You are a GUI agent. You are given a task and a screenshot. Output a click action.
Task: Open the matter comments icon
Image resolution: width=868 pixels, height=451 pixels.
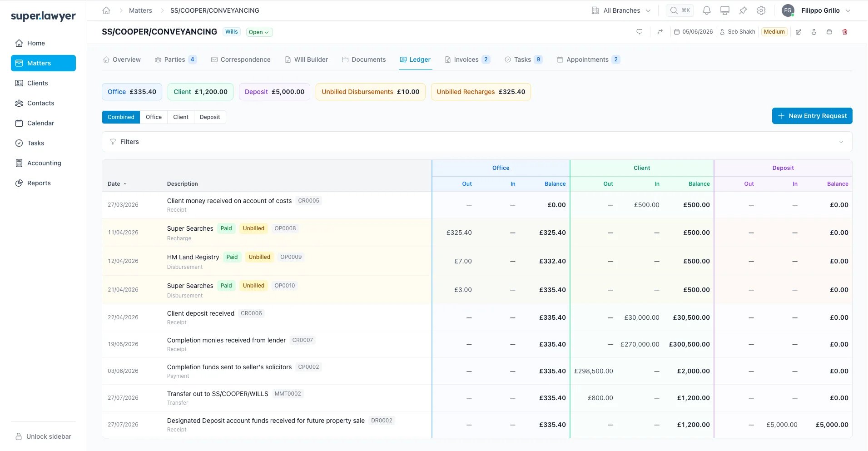[x=640, y=32]
